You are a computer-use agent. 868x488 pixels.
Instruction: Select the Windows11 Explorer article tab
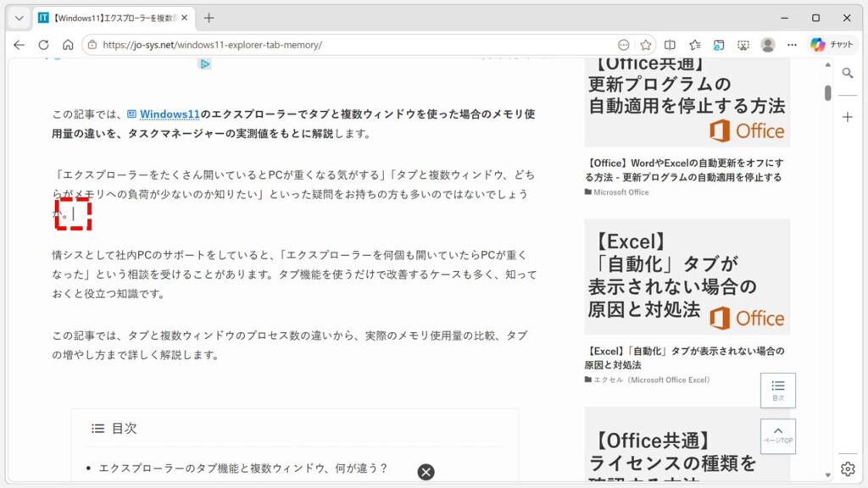point(113,19)
